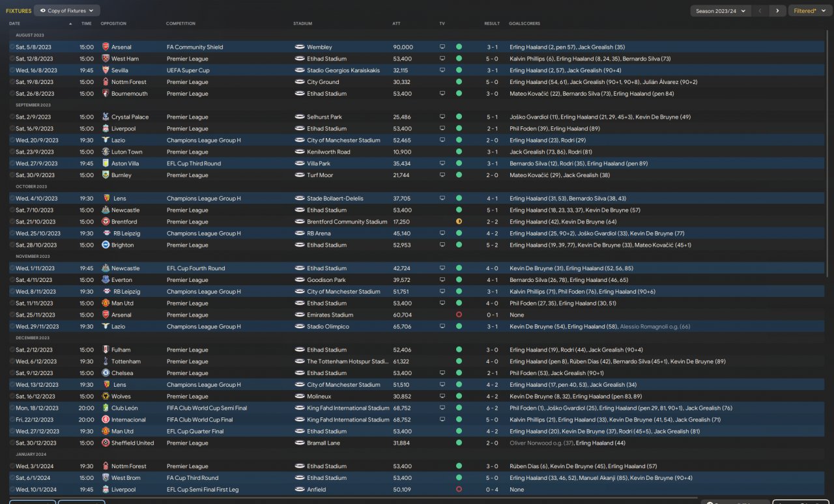This screenshot has height=504, width=834.
Task: Click the 90,000 attendance figure
Action: [403, 47]
